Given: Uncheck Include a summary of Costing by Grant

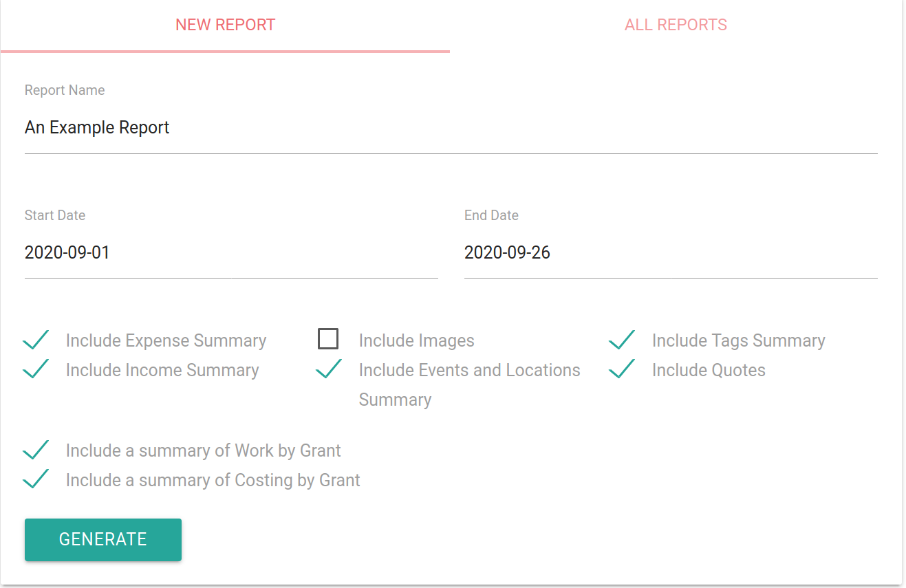Looking at the screenshot, I should coord(36,479).
